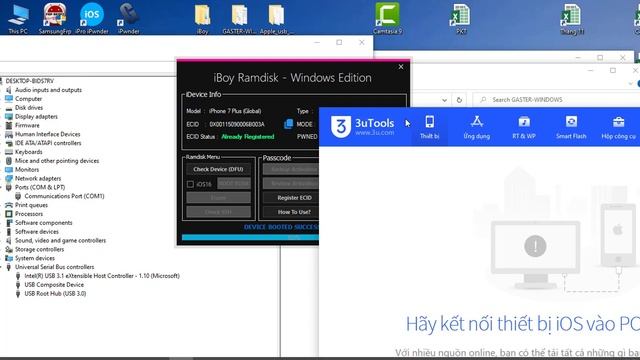Select Intel(R) USB 3.1 eXtensible Host Controller
The height and width of the screenshot is (360, 640).
tap(102, 276)
